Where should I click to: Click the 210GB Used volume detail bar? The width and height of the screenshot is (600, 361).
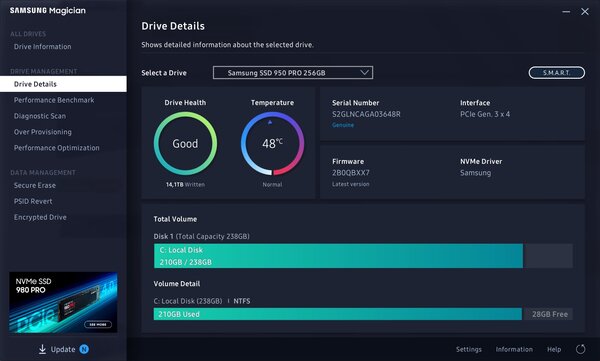pyautogui.click(x=338, y=314)
